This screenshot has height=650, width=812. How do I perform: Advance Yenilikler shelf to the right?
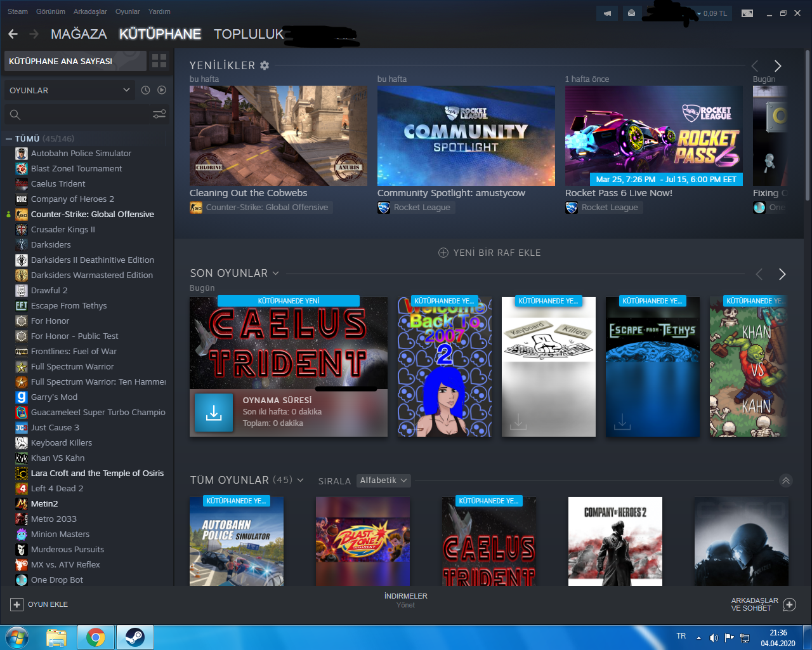778,66
